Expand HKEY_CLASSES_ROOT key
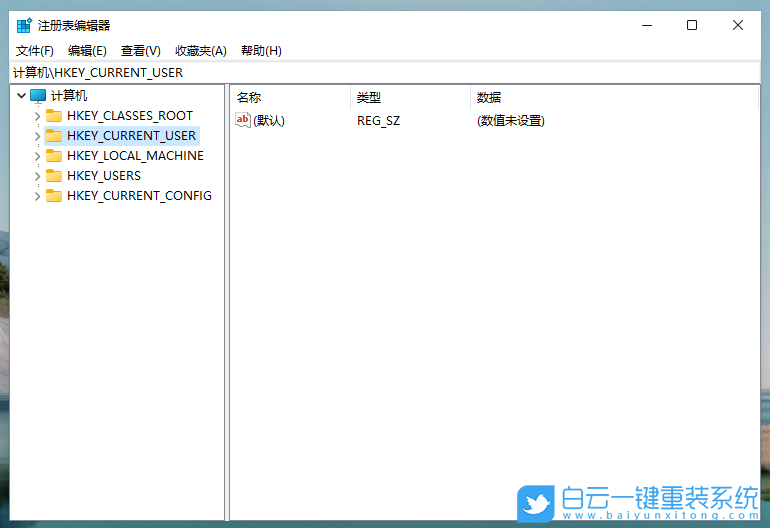Image resolution: width=770 pixels, height=528 pixels. [37, 116]
